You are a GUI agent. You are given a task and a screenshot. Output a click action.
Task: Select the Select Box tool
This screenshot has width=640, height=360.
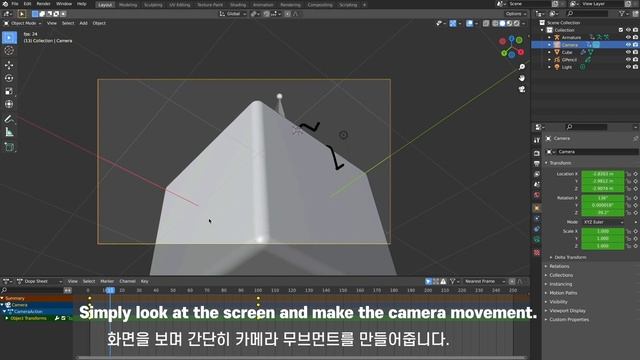(9, 38)
